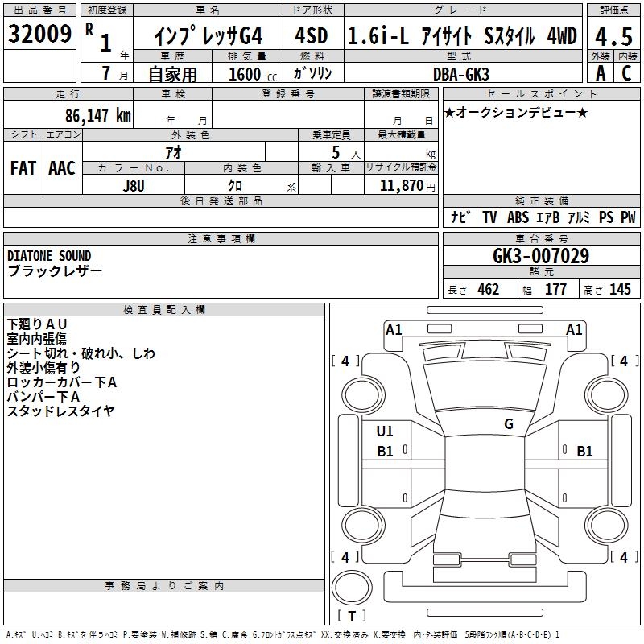
Task: Click seating capacity 5 人
Action: [345, 153]
